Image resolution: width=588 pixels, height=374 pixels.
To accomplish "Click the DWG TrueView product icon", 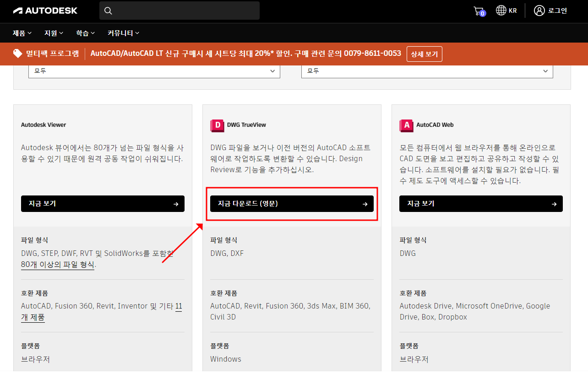I will click(217, 125).
